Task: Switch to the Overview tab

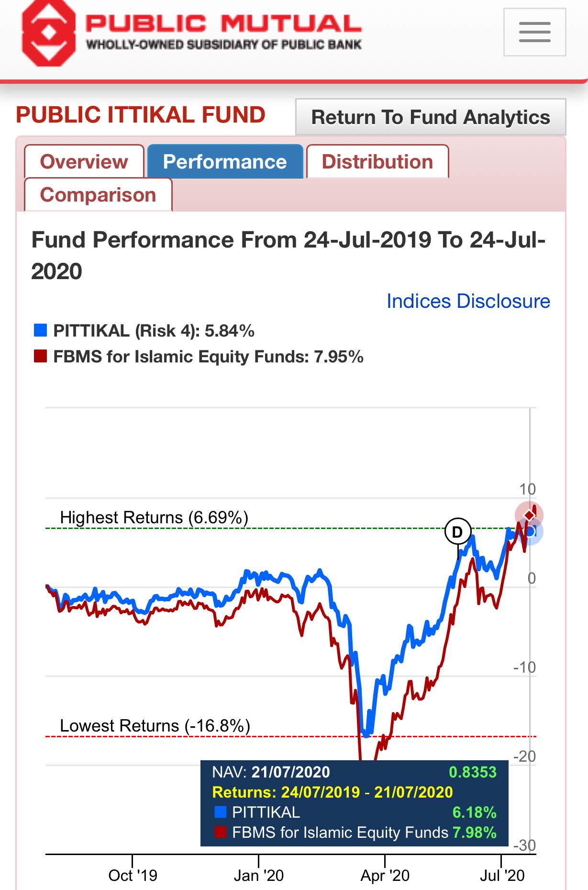Action: 84,161
